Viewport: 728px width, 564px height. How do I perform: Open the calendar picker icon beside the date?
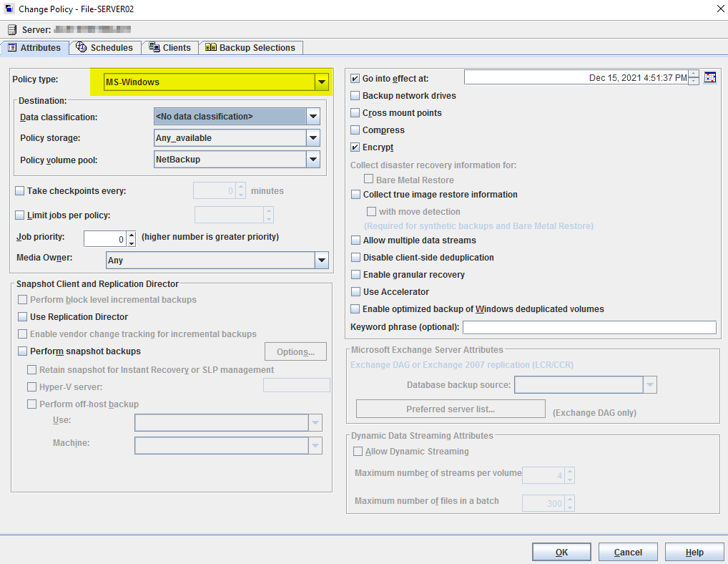709,77
